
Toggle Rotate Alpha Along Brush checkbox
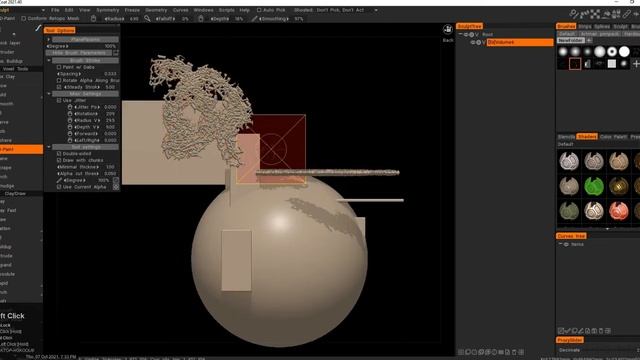pyautogui.click(x=59, y=80)
